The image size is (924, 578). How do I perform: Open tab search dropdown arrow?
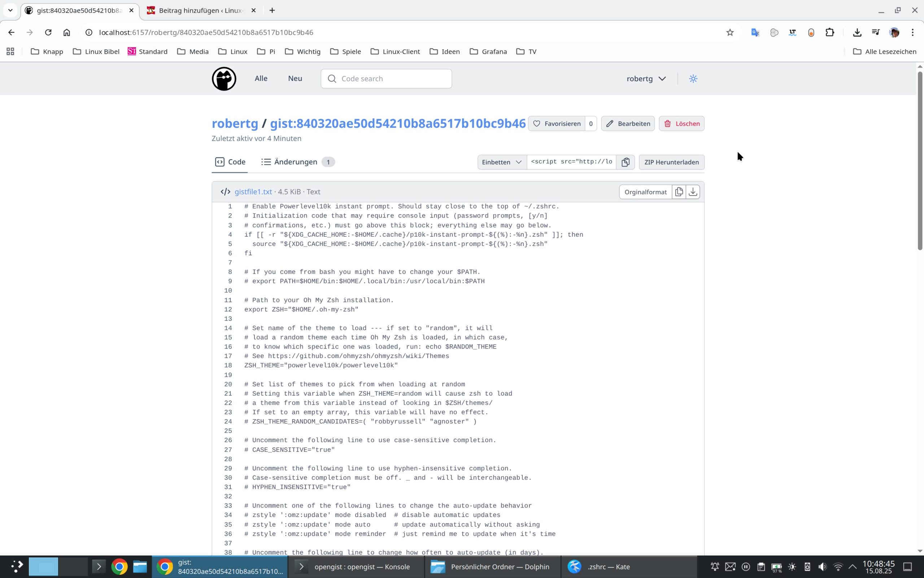coord(10,10)
